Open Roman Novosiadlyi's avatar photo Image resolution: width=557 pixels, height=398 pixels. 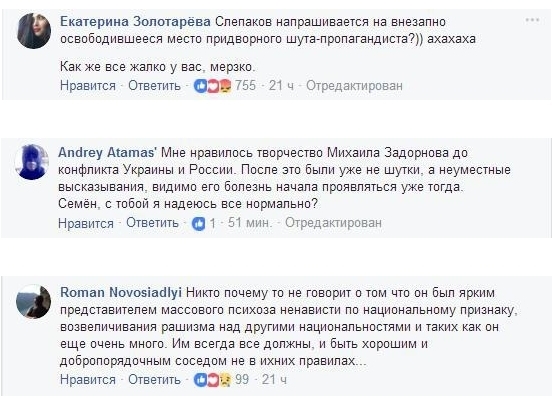(34, 302)
